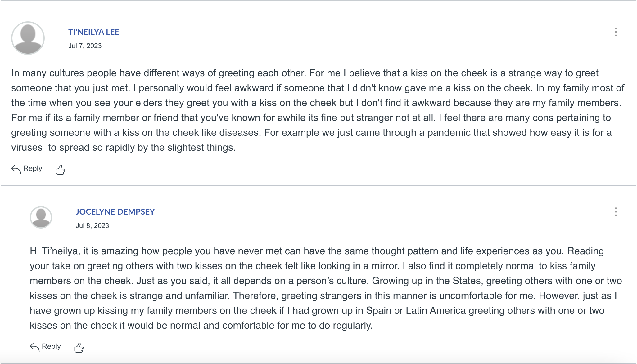Click the line starting "viruses to spread"

tap(124, 148)
